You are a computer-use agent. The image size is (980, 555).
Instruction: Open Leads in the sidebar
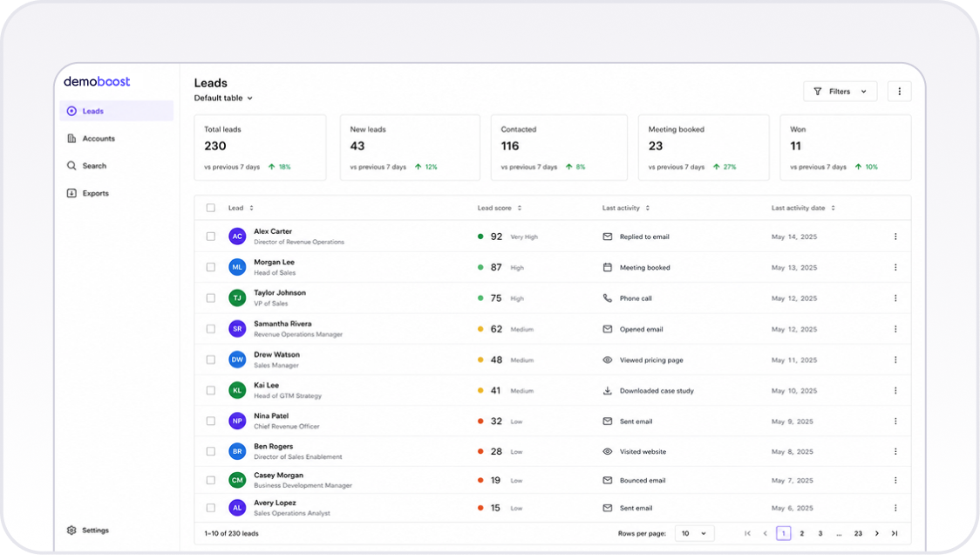[x=116, y=111]
